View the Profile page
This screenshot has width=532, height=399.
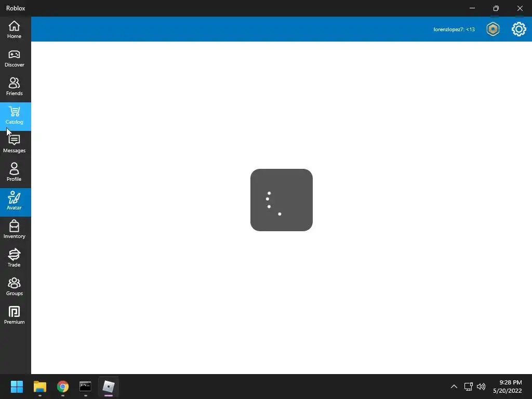[x=14, y=173]
